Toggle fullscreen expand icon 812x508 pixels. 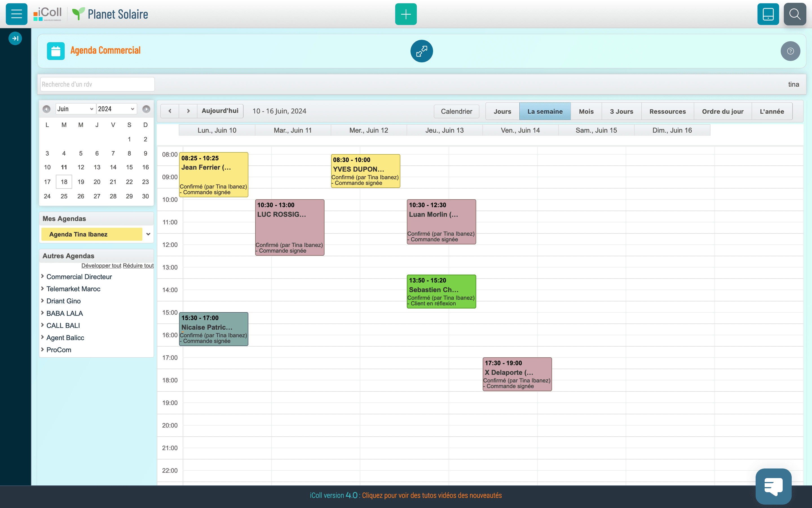(x=422, y=51)
